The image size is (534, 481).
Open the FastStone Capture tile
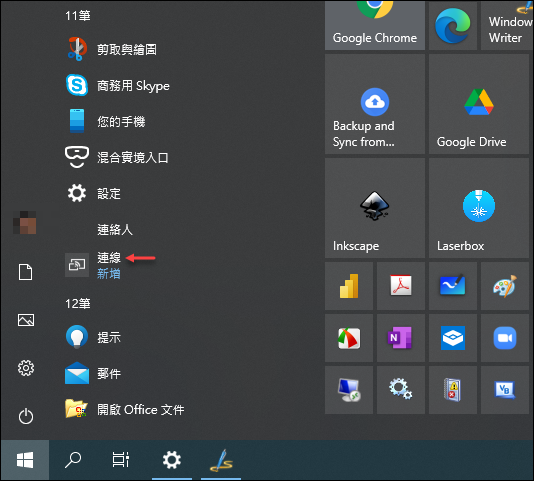[x=349, y=338]
